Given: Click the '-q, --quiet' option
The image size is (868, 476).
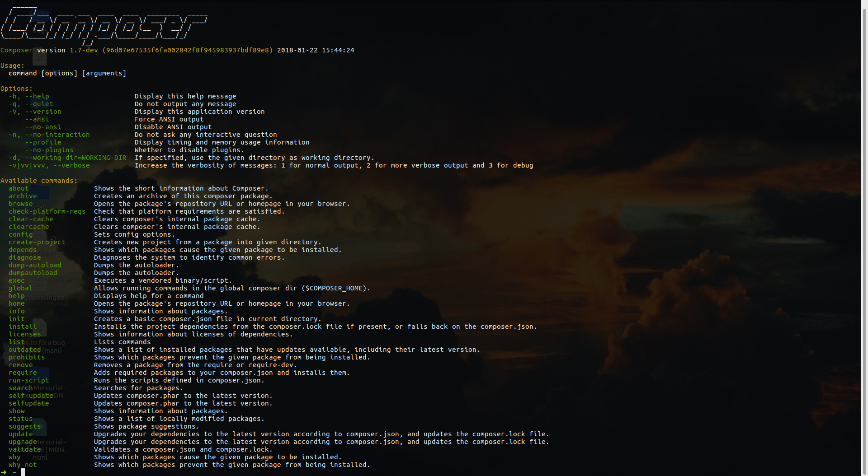Looking at the screenshot, I should 31,104.
